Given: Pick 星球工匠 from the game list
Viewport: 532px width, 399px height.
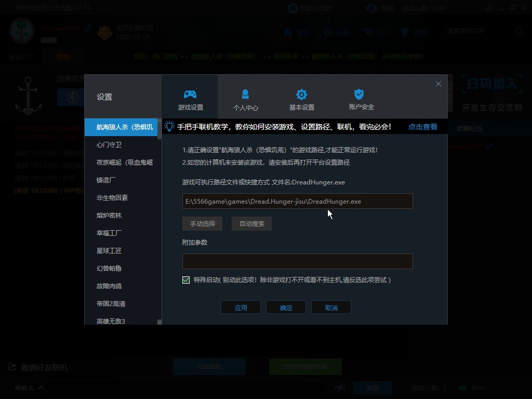Looking at the screenshot, I should coord(121,251).
